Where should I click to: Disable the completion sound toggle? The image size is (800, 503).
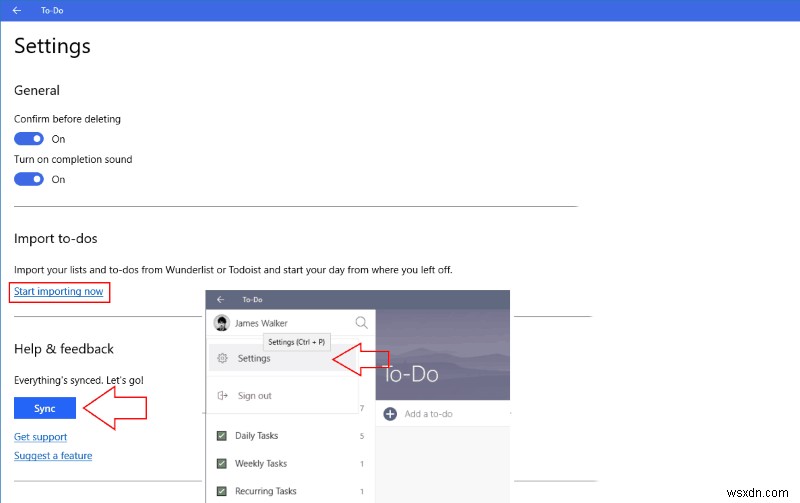click(29, 179)
